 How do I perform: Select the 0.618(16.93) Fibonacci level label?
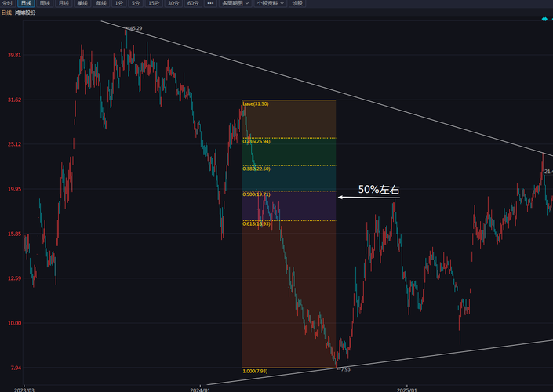(256, 224)
